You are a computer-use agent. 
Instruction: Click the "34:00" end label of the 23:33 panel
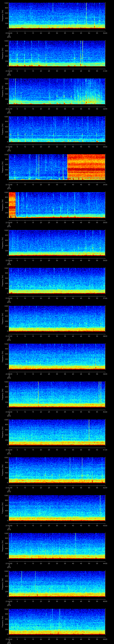(x=105, y=185)
